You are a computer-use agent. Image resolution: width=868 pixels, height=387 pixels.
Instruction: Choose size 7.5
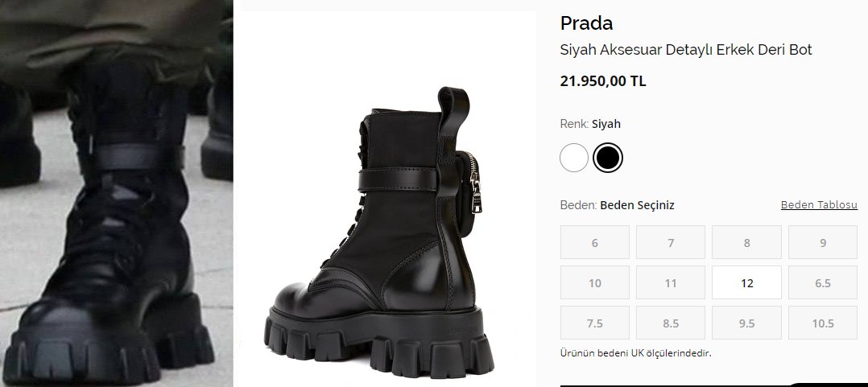click(x=594, y=323)
